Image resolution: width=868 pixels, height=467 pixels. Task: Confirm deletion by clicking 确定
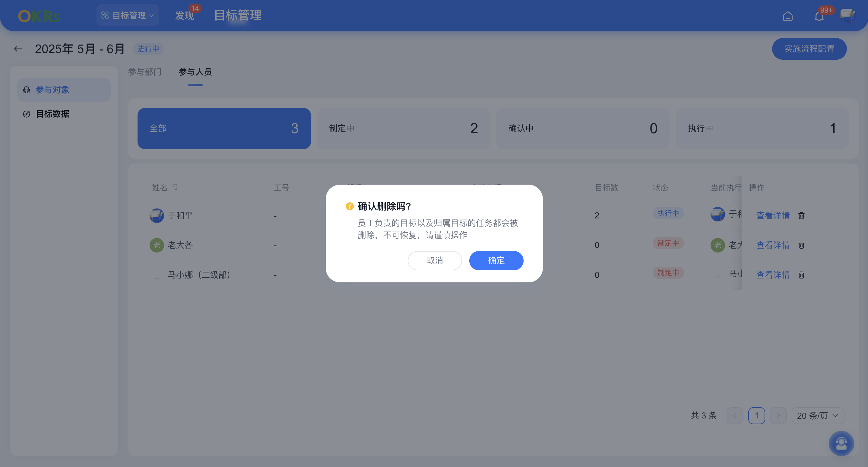(x=496, y=260)
